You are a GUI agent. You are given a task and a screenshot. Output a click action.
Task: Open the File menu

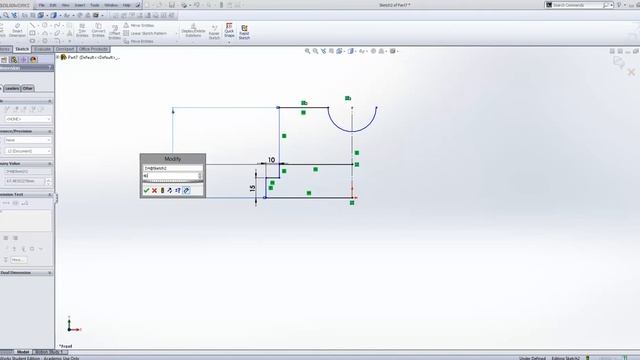coord(42,5)
